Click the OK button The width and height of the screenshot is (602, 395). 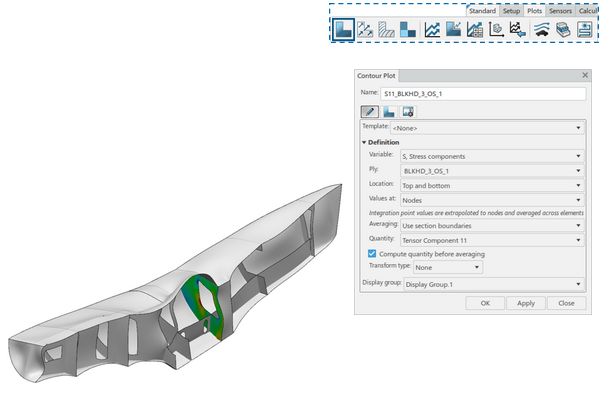[485, 303]
